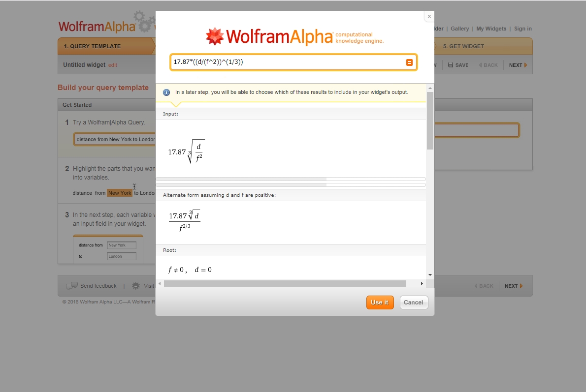
Task: Click the 'distance from New York to London' query field
Action: pos(115,139)
